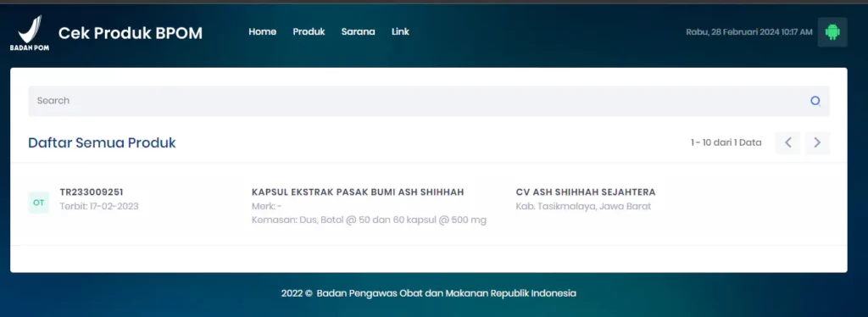This screenshot has height=317, width=868.
Task: Open the Android app icon button
Action: pyautogui.click(x=832, y=32)
